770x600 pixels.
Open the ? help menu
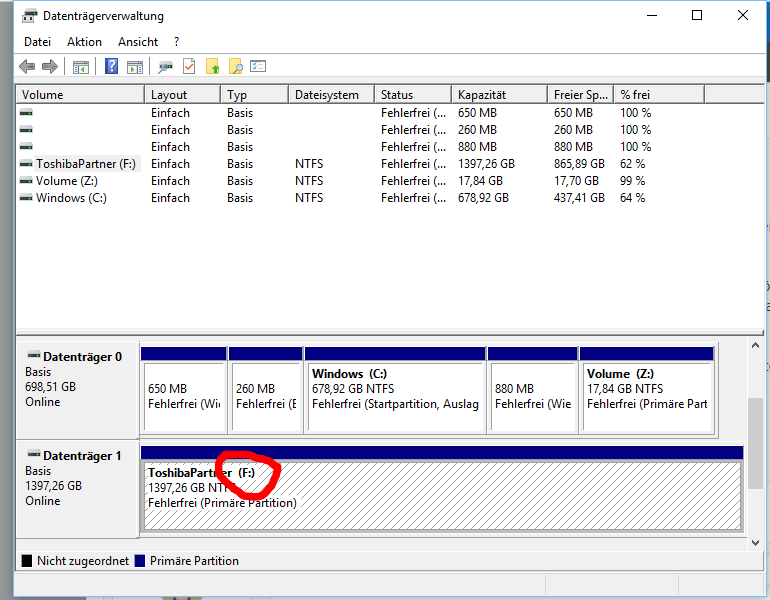pos(176,42)
